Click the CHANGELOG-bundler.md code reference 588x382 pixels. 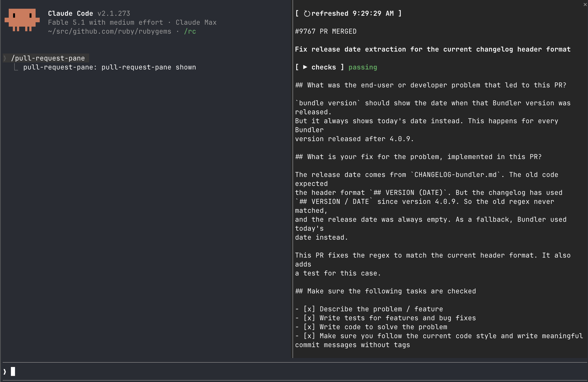point(455,175)
